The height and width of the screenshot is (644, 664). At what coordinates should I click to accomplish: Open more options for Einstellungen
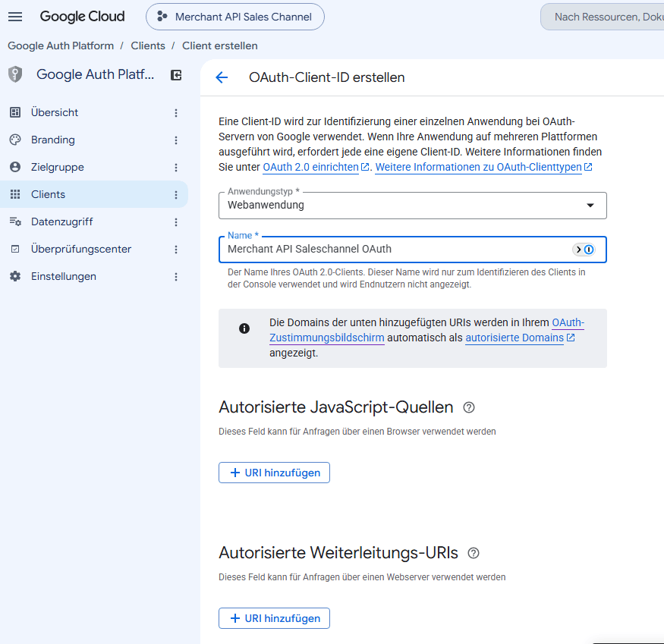[x=176, y=277]
